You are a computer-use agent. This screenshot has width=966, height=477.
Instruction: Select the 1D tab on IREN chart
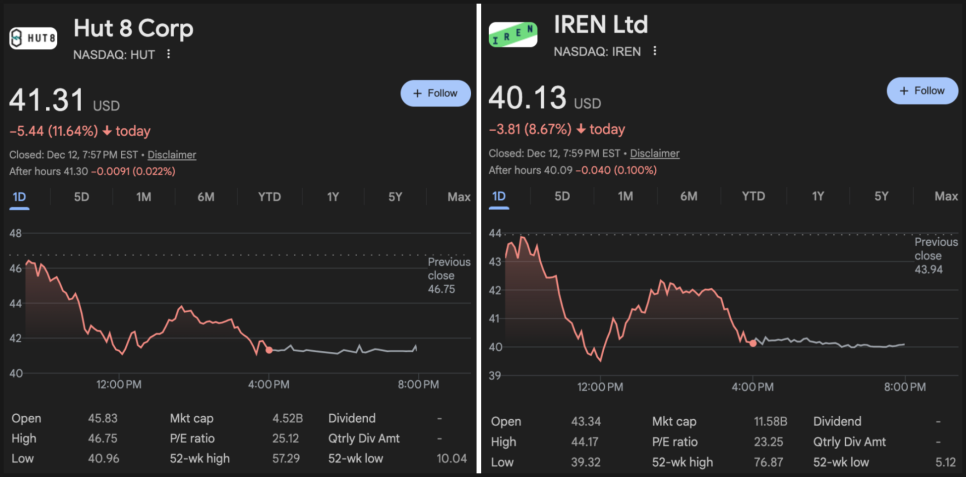pyautogui.click(x=498, y=196)
